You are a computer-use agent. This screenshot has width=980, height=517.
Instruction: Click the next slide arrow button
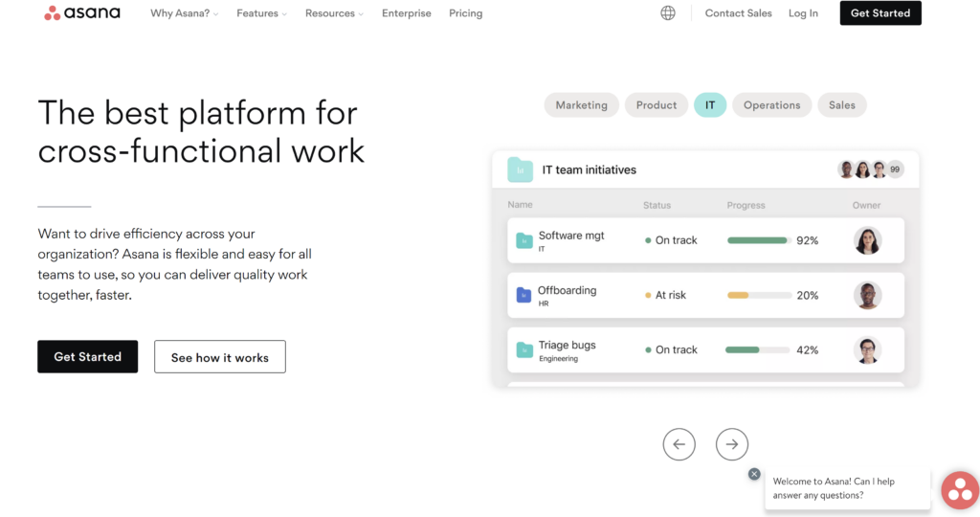pos(732,444)
